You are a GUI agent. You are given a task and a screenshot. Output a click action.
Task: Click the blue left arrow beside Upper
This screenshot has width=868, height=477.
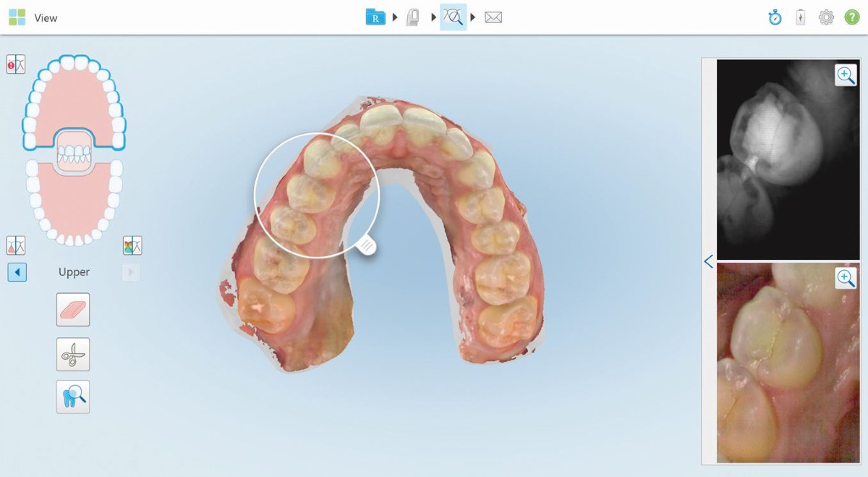click(x=17, y=271)
